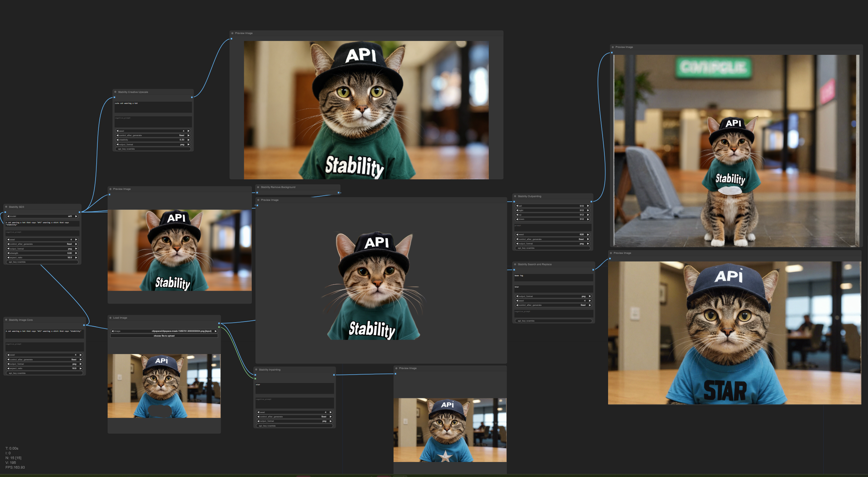Viewport: 868px width, 477px height.
Task: Open aspect_ratio combo in Stability SD3
Action: point(42,258)
